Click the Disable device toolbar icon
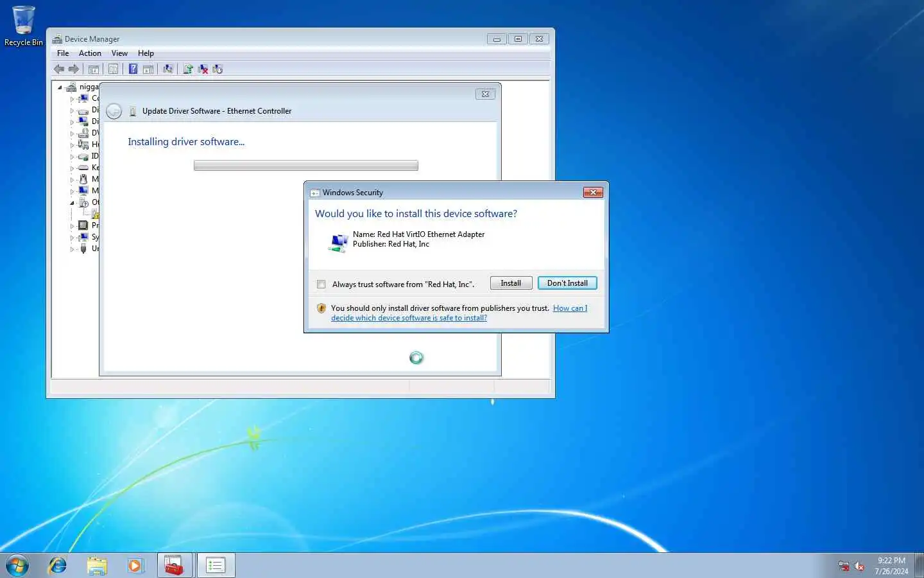Viewport: 924px width, 578px height. click(218, 69)
